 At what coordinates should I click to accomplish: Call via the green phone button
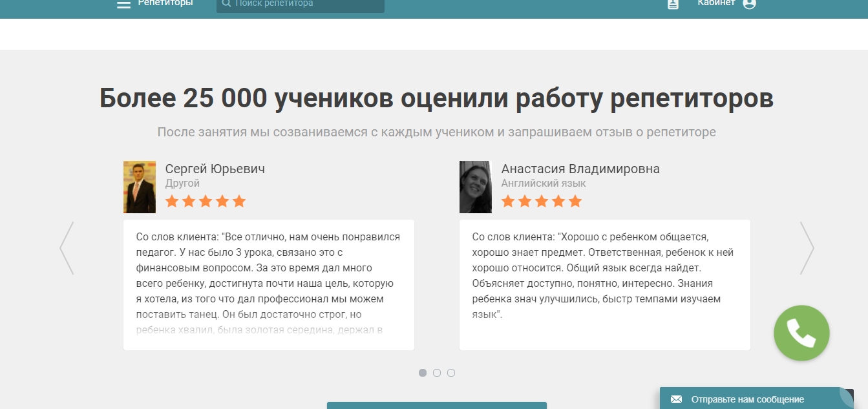[801, 333]
